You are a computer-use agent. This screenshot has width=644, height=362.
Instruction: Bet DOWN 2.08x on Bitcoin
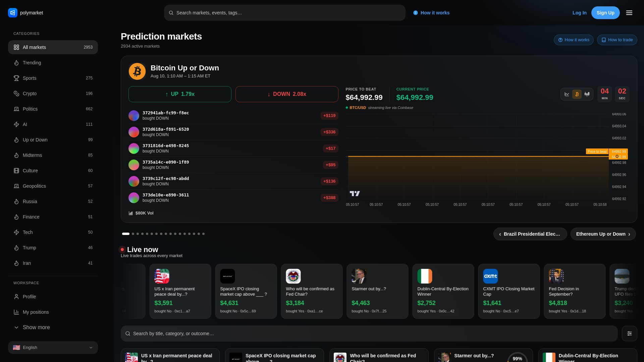tap(287, 94)
